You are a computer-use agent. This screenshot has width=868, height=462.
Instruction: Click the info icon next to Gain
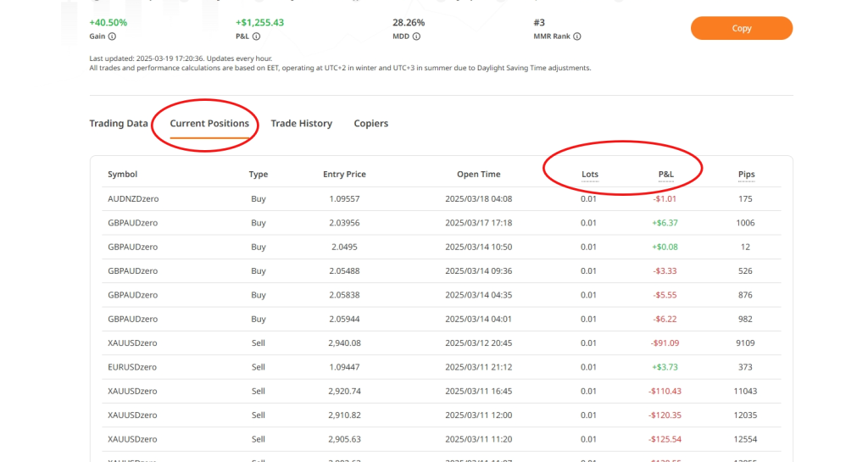(x=113, y=36)
